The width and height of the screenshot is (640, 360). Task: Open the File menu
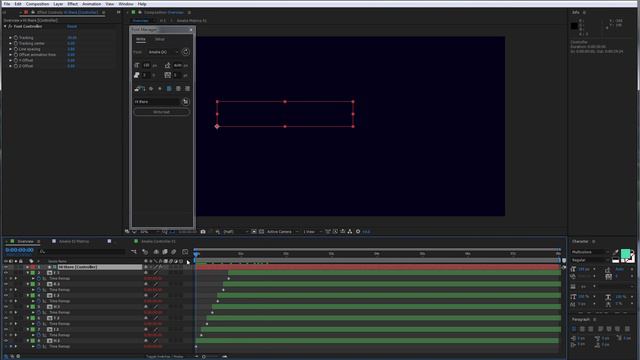pos(7,4)
